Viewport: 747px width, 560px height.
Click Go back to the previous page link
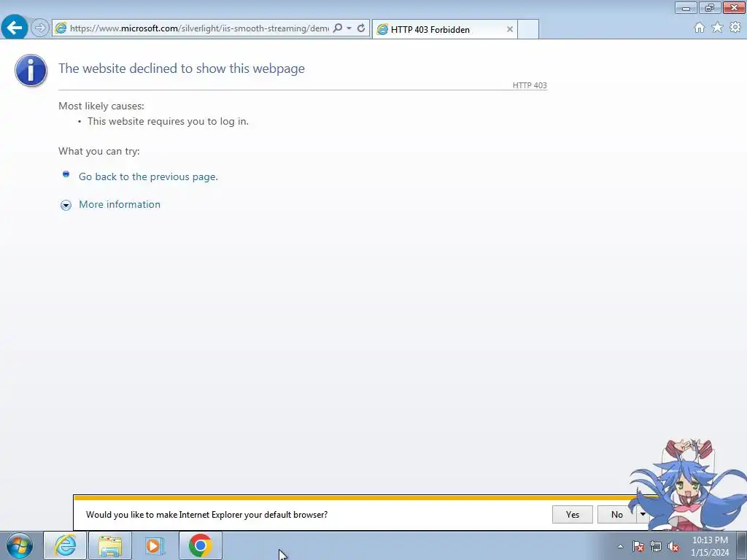(148, 176)
